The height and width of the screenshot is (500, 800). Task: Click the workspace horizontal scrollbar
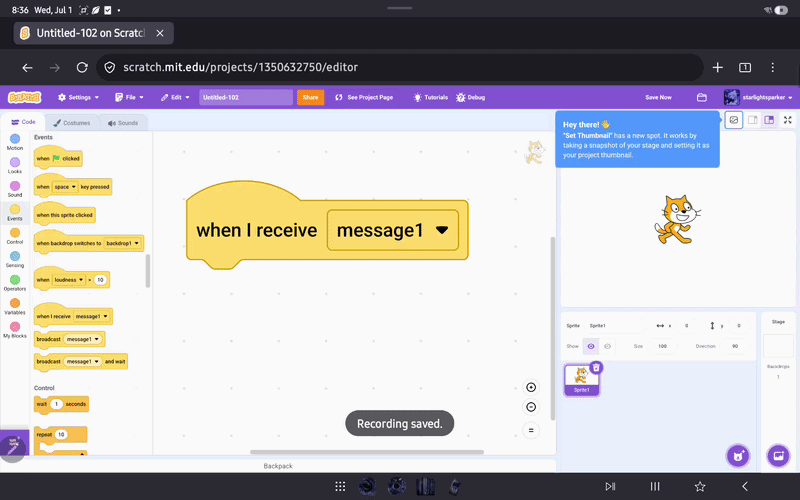pyautogui.click(x=367, y=452)
